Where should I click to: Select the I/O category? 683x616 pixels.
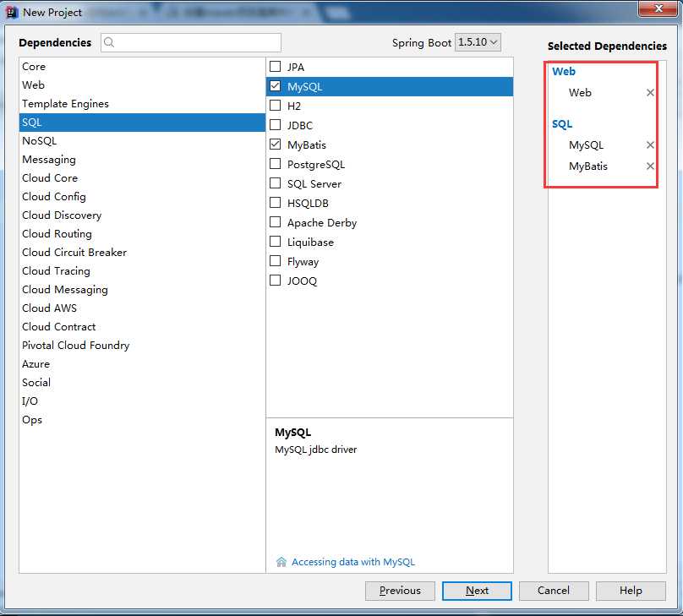[x=142, y=401]
